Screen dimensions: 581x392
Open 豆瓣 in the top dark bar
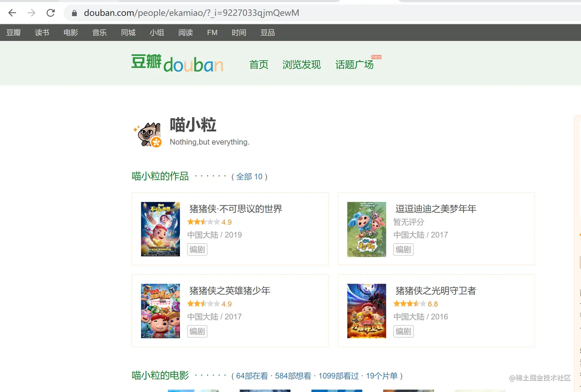[13, 33]
